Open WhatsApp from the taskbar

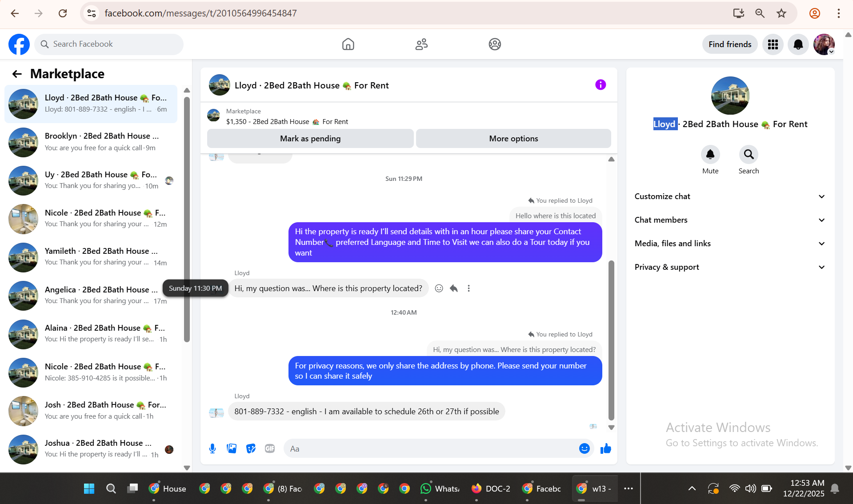coord(440,488)
